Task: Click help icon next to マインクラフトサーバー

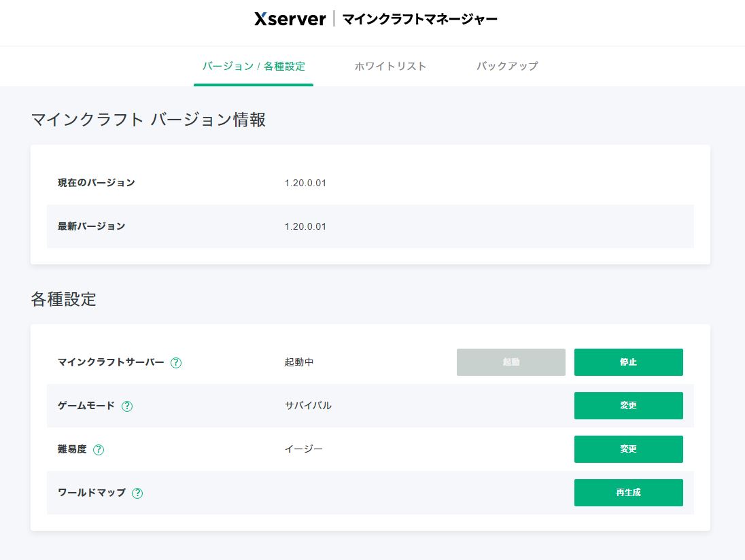Action: click(176, 363)
